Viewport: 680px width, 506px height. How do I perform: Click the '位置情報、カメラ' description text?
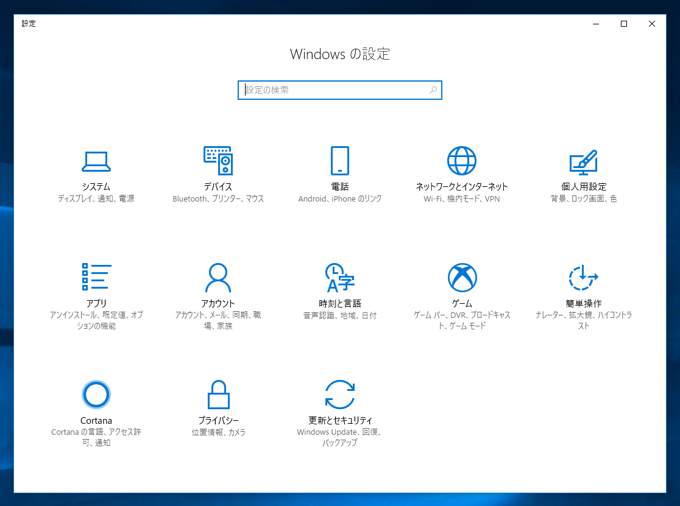[x=218, y=432]
